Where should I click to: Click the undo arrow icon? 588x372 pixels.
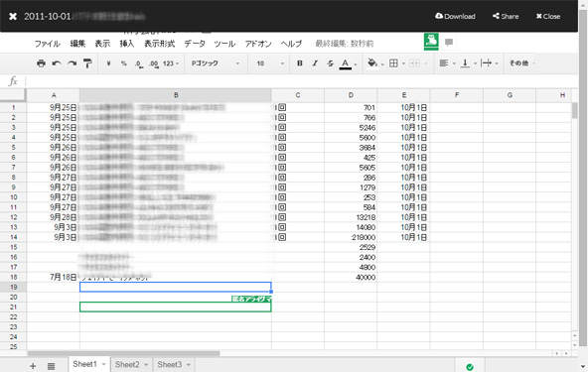coord(57,63)
